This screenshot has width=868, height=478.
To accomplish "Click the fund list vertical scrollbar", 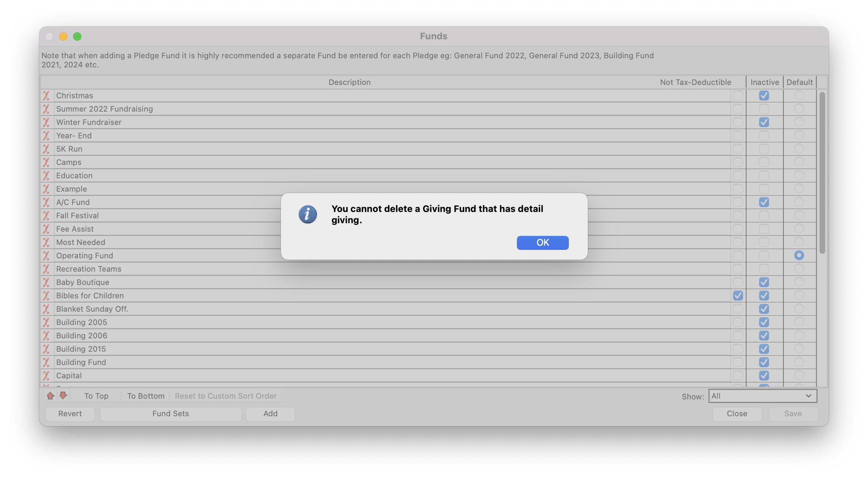I will pyautogui.click(x=822, y=172).
